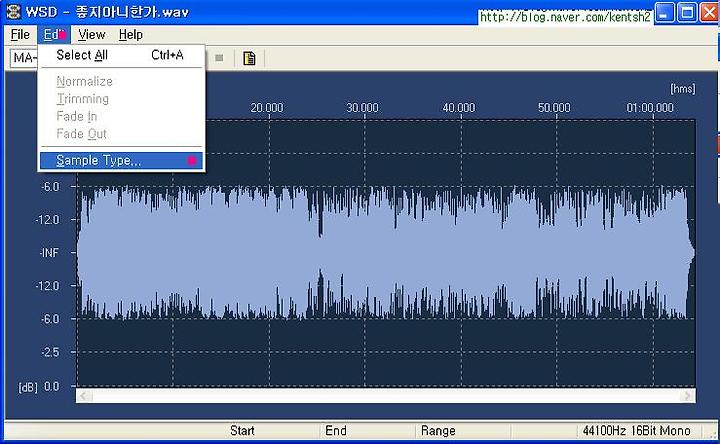
Task: Click the 40.000 time ruler label
Action: click(458, 108)
